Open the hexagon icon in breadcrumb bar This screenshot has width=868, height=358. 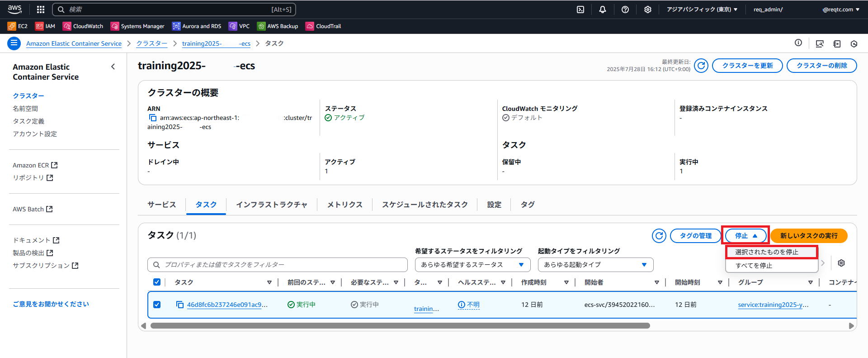pos(854,44)
